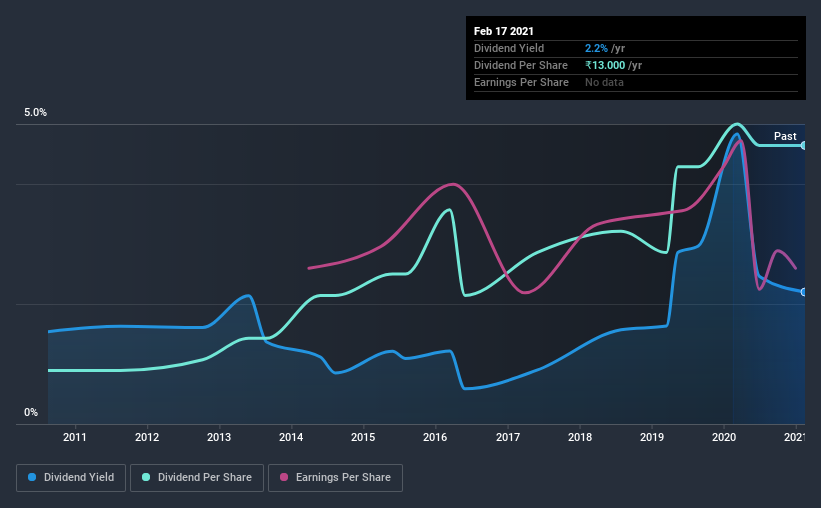Click the Past label on the chart
821x508 pixels.
click(785, 136)
